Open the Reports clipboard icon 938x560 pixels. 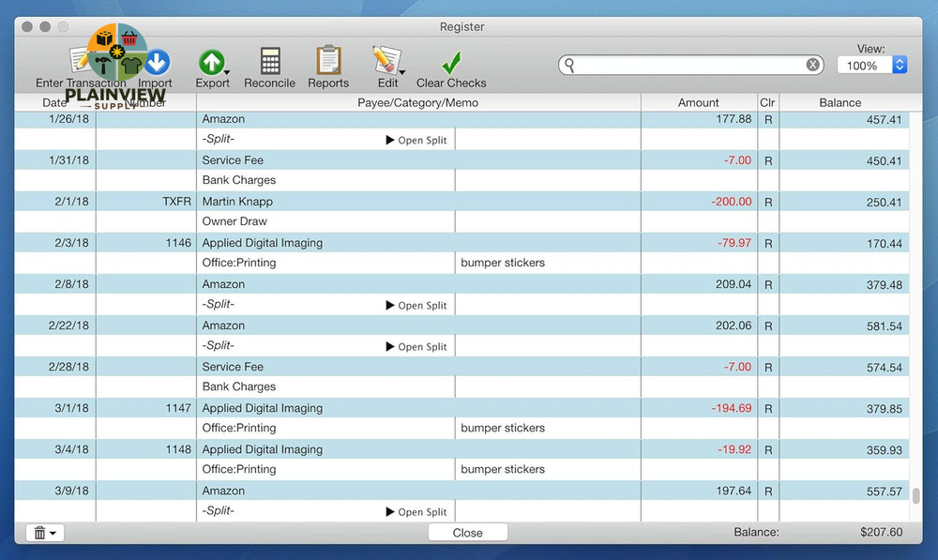coord(328,60)
